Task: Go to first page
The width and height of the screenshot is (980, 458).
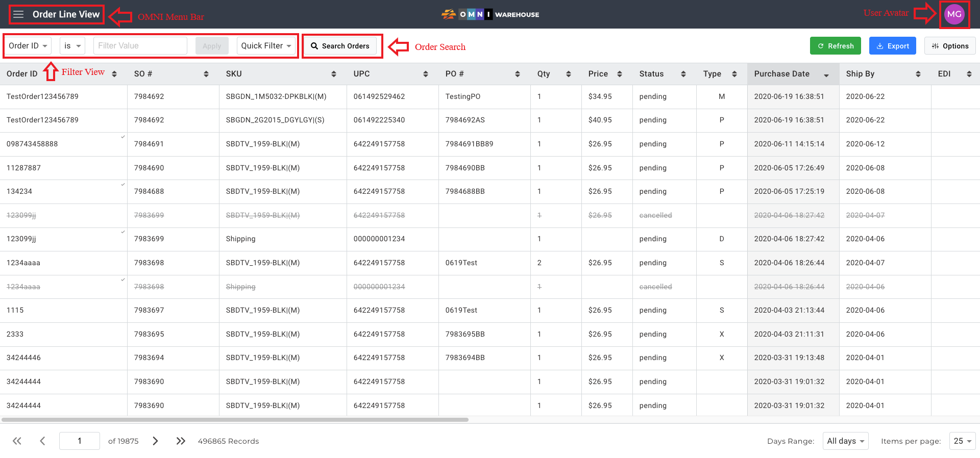Action: point(17,441)
